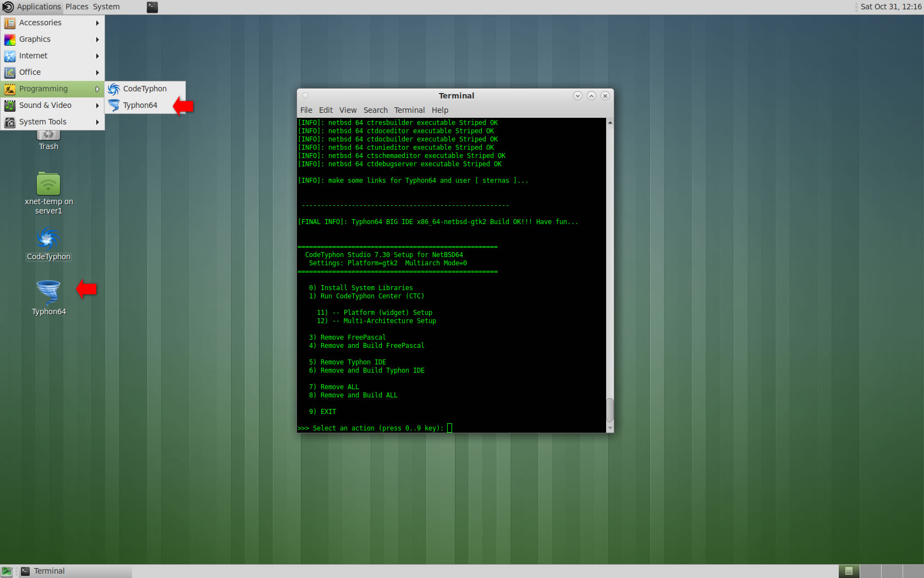Viewport: 924px width, 578px height.
Task: Open the Search menu in Terminal
Action: (375, 110)
